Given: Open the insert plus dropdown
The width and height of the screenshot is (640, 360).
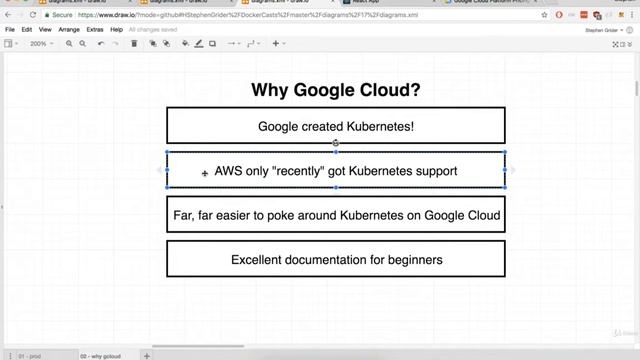Looking at the screenshot, I should tap(279, 43).
